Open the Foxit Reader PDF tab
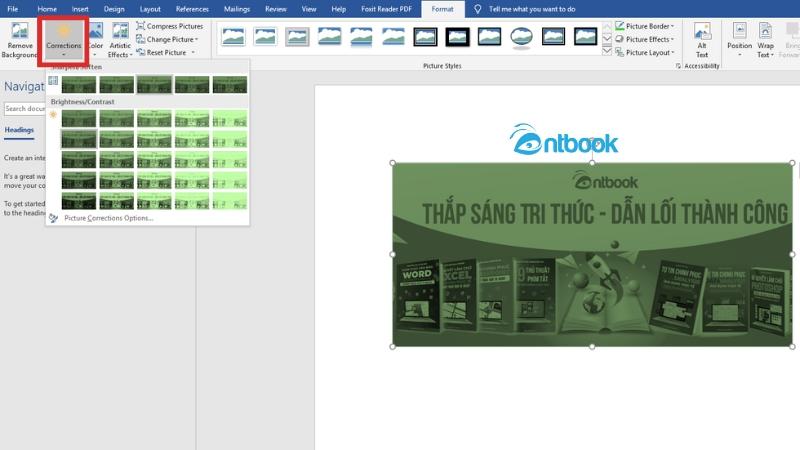Image resolution: width=800 pixels, height=450 pixels. point(386,9)
